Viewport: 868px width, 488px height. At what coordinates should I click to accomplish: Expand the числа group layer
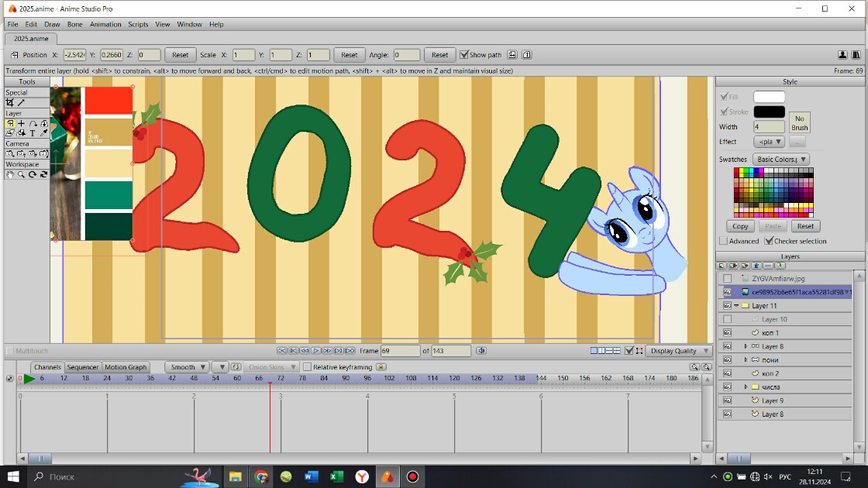746,387
